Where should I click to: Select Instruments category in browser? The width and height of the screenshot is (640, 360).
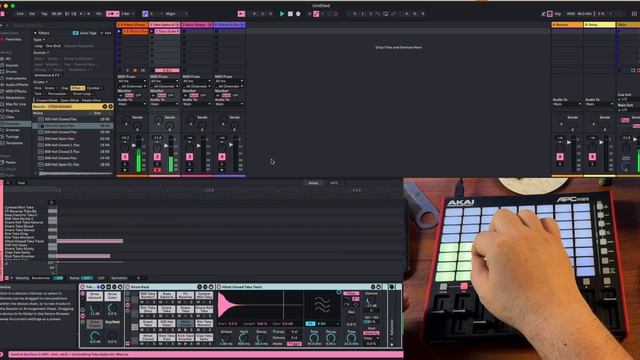[x=16, y=78]
